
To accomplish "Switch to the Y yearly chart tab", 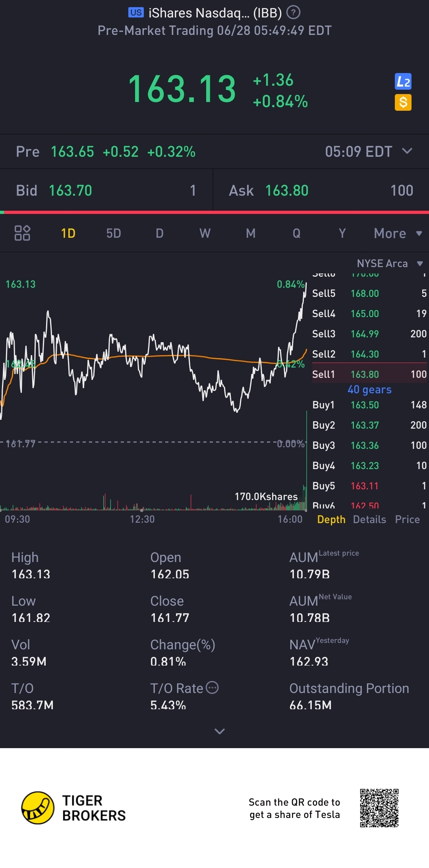I will click(342, 233).
